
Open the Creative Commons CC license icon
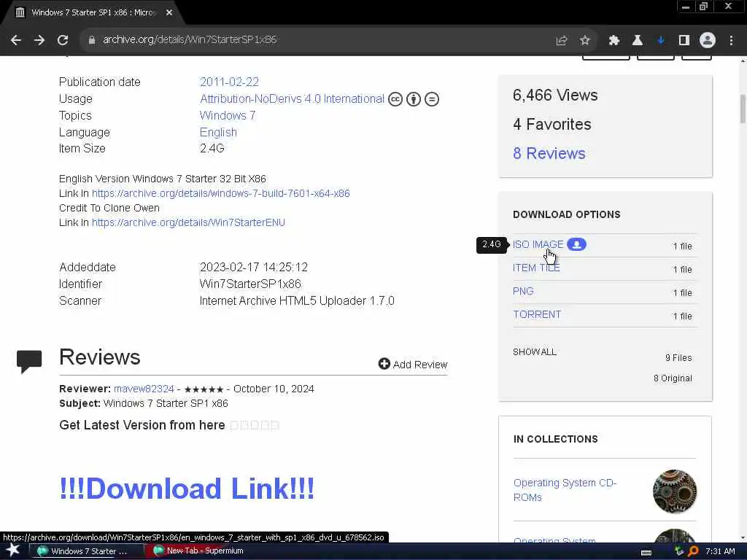(x=395, y=99)
